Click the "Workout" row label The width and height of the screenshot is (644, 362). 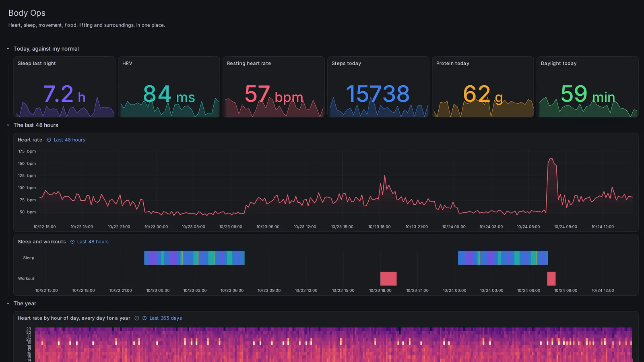point(26,279)
